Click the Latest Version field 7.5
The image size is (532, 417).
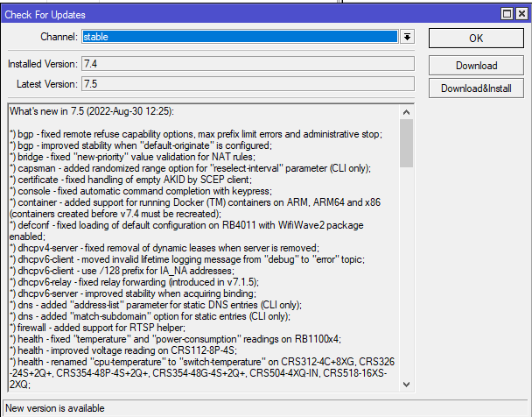click(248, 83)
